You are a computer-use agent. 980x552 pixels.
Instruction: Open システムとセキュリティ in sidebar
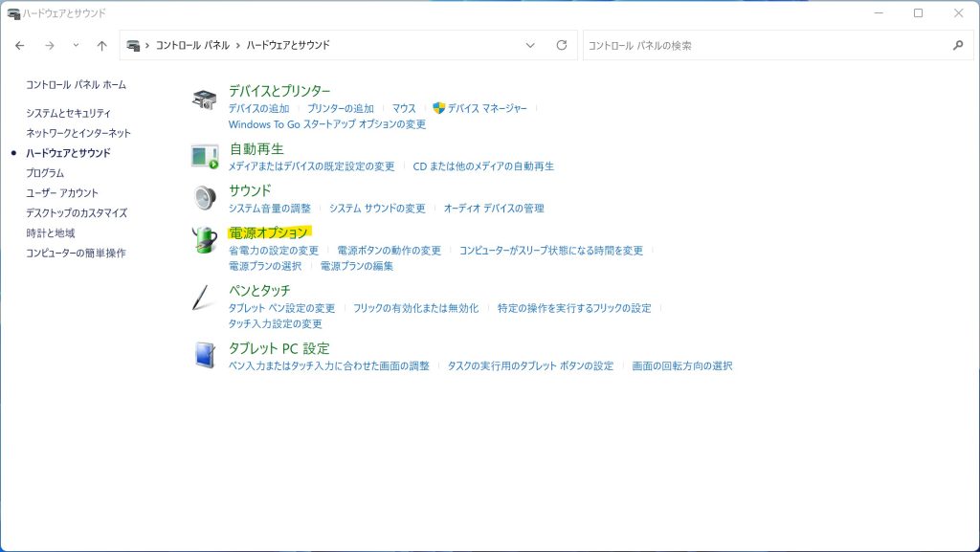[x=68, y=113]
